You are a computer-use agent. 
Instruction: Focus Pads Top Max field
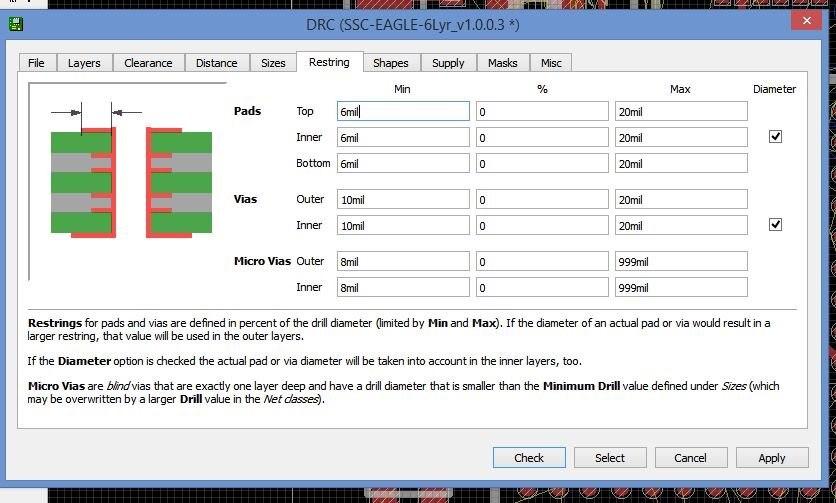(681, 111)
